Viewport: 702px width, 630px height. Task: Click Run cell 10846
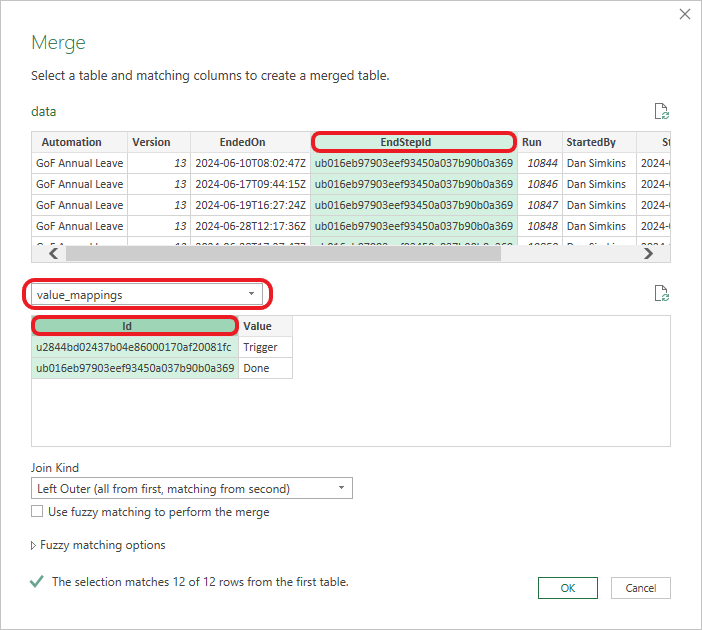[x=540, y=184]
